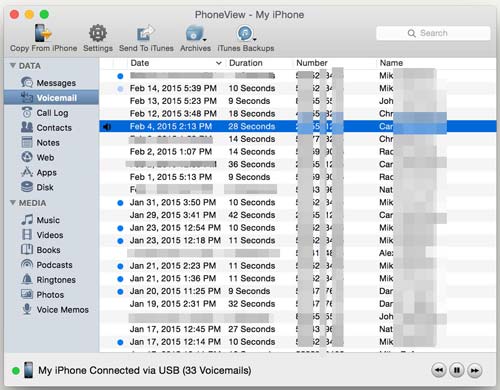Open Voice Memos in sidebar

(x=51, y=310)
